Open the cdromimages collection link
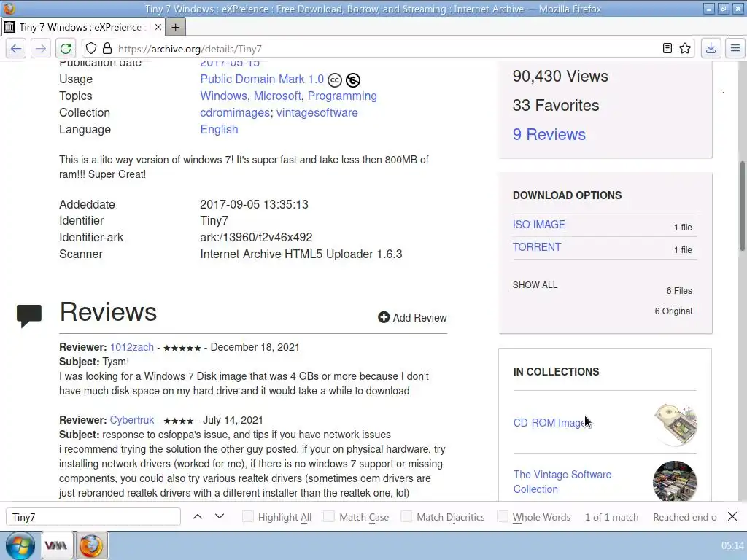Image resolution: width=747 pixels, height=560 pixels. tap(235, 113)
